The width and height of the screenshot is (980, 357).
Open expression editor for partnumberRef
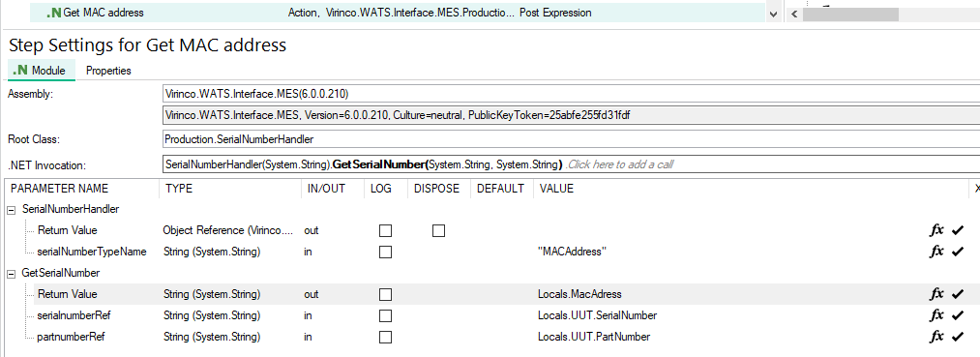pyautogui.click(x=936, y=337)
